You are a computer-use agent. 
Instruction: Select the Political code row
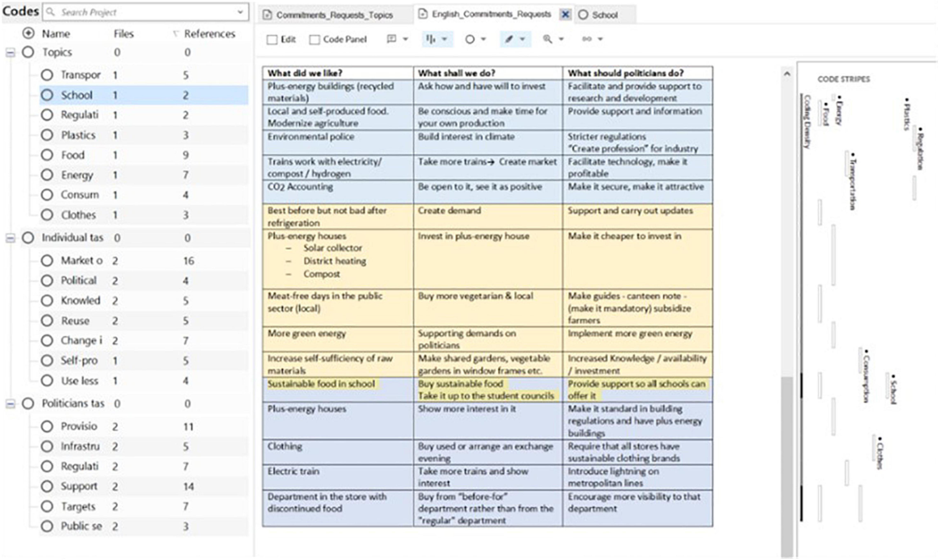coord(144,280)
